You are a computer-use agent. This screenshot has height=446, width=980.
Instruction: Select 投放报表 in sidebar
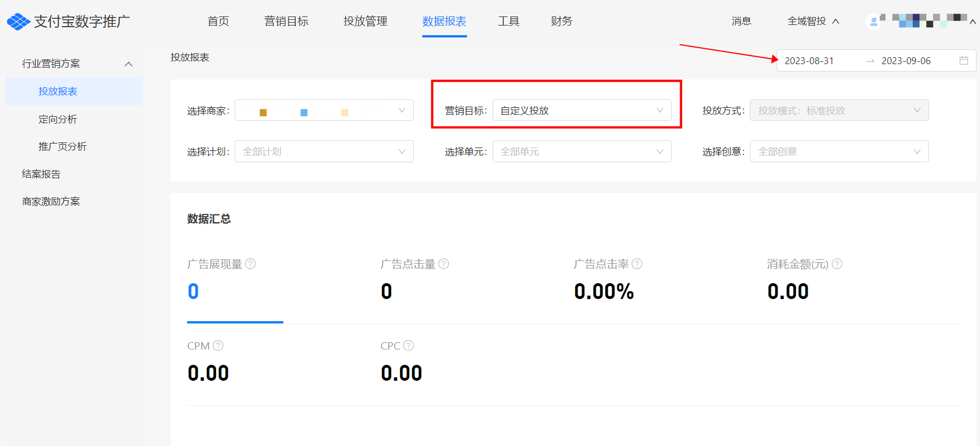74,91
